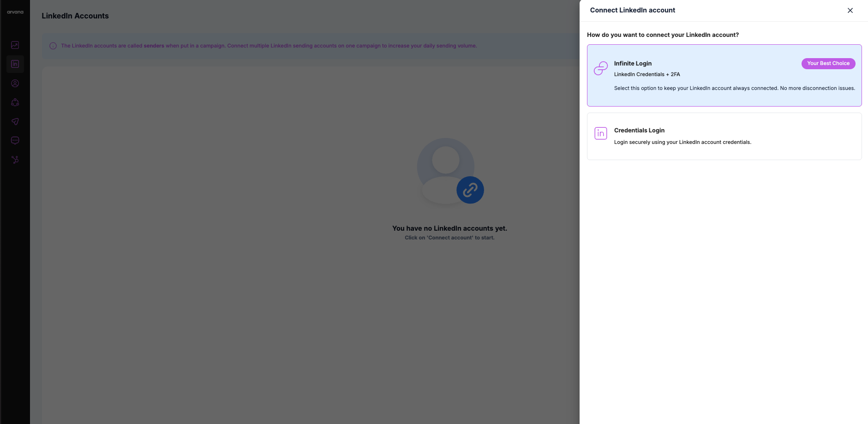The height and width of the screenshot is (424, 868).
Task: Open the paper plane campaigns sidebar icon
Action: tap(15, 121)
